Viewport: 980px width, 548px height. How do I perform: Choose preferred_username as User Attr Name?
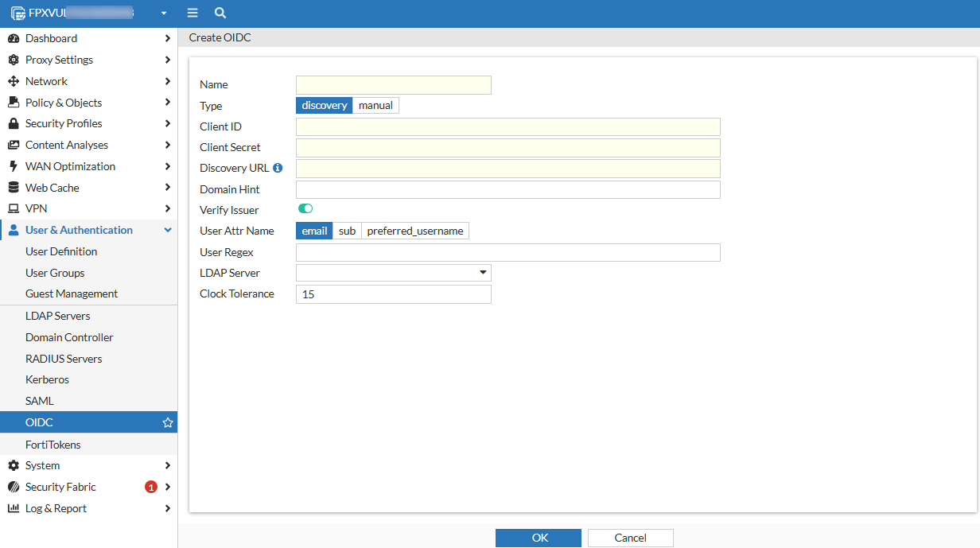(x=415, y=231)
